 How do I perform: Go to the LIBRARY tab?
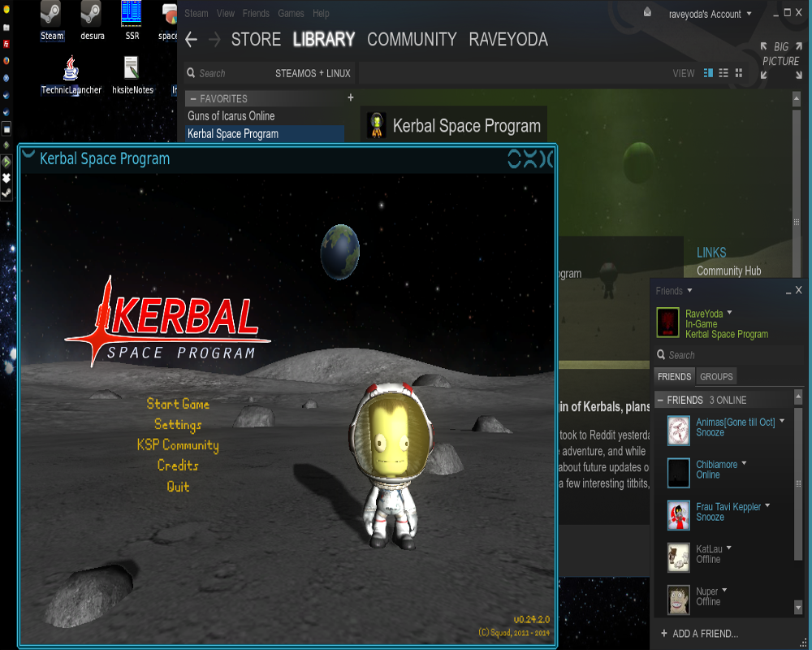click(324, 39)
